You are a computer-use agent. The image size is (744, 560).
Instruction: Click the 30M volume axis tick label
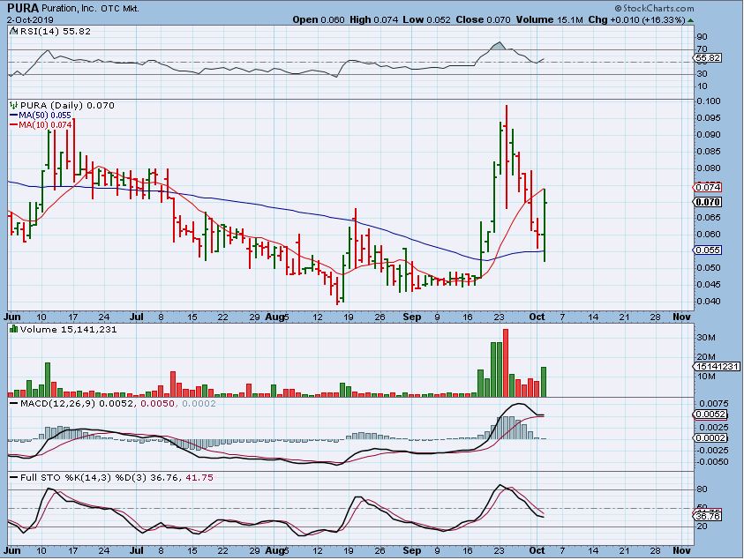click(705, 338)
